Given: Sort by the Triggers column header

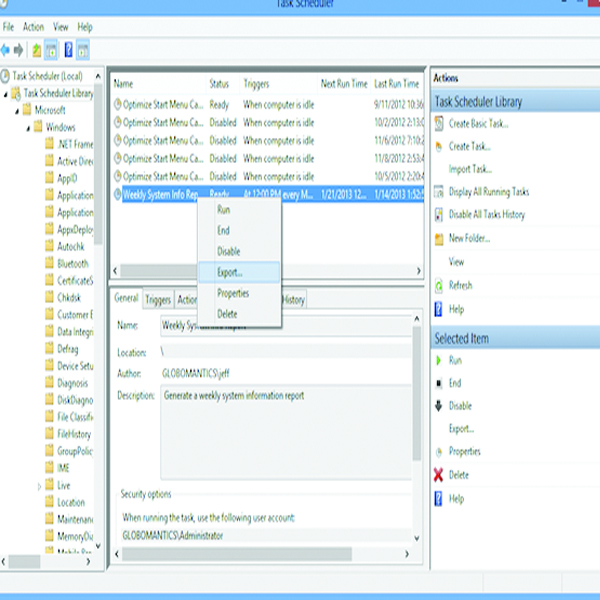Looking at the screenshot, I should [279, 84].
